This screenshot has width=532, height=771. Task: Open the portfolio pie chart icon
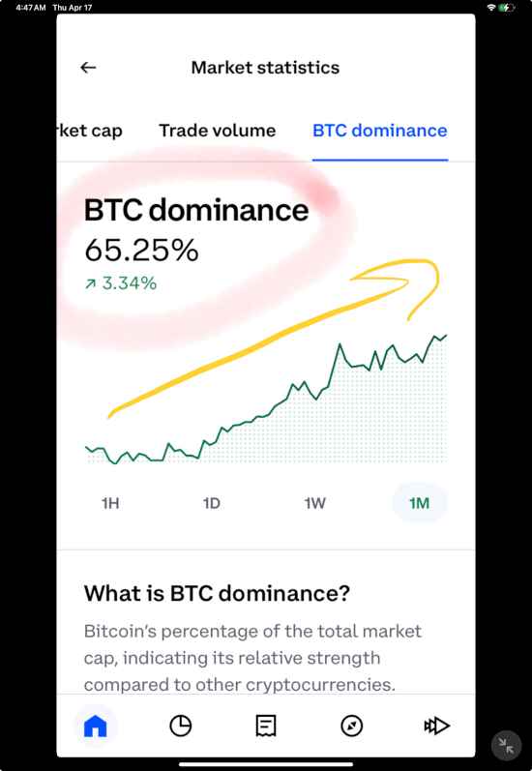pos(181,726)
